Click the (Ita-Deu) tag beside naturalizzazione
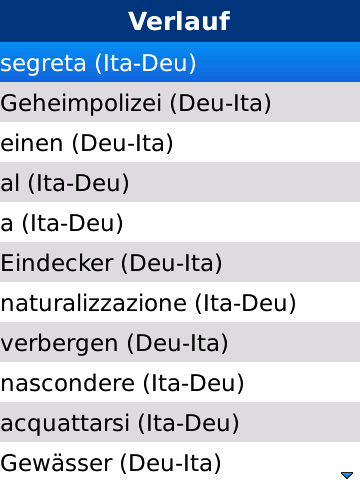Image resolution: width=360 pixels, height=480 pixels. point(245,303)
